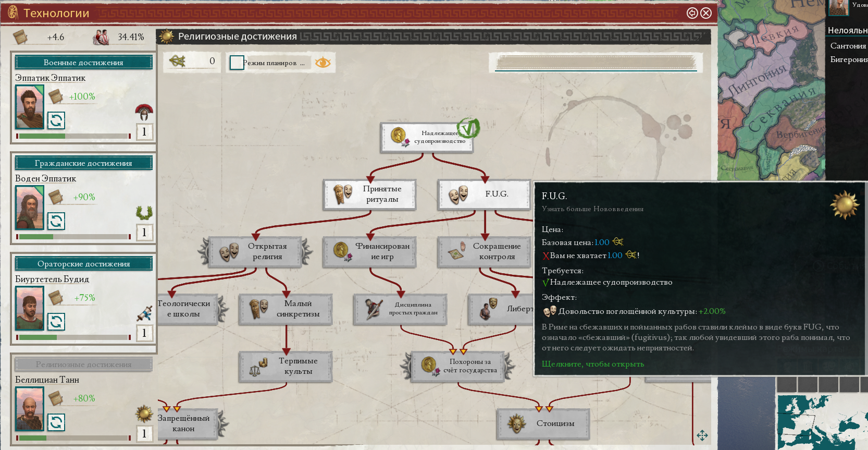Switch to the Гражданские достижения tab
Screen dimensions: 868x450
[83, 163]
